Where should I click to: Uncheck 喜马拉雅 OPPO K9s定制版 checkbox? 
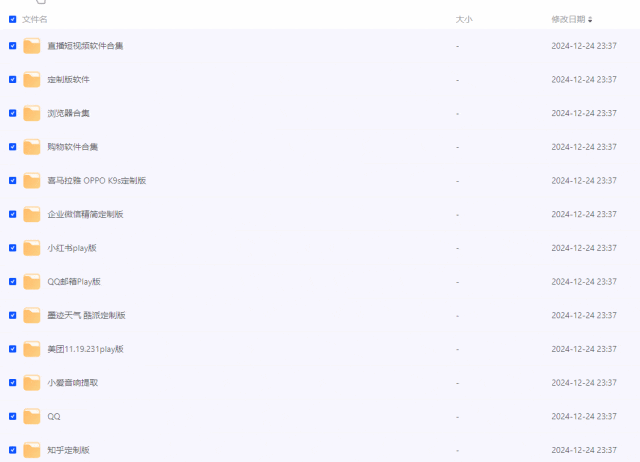(13, 180)
